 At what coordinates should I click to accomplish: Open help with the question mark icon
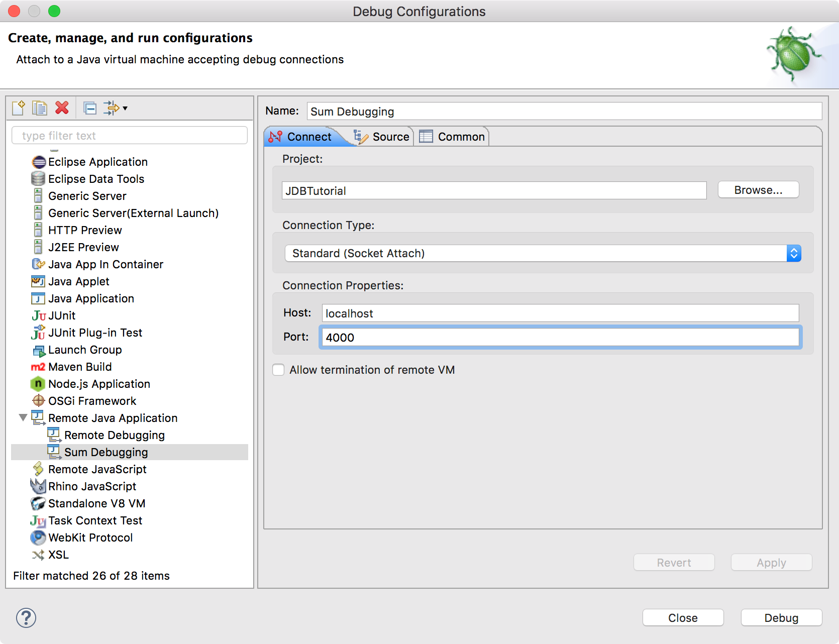(x=26, y=618)
